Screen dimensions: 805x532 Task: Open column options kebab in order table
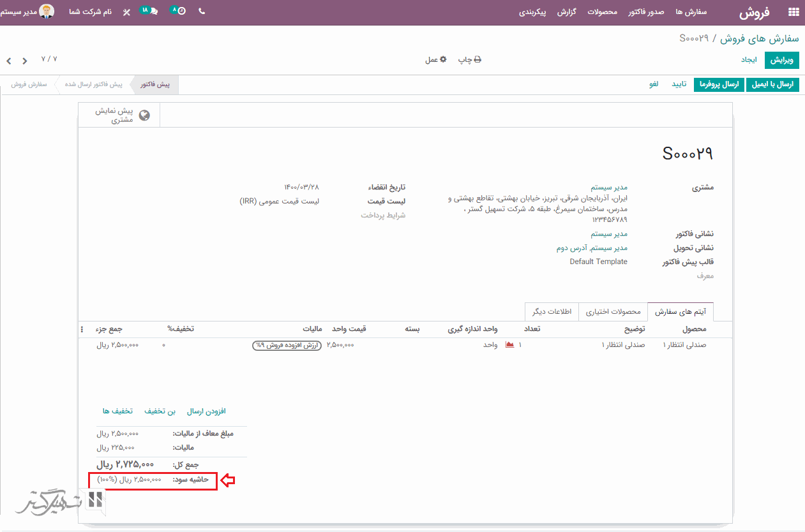(x=82, y=329)
